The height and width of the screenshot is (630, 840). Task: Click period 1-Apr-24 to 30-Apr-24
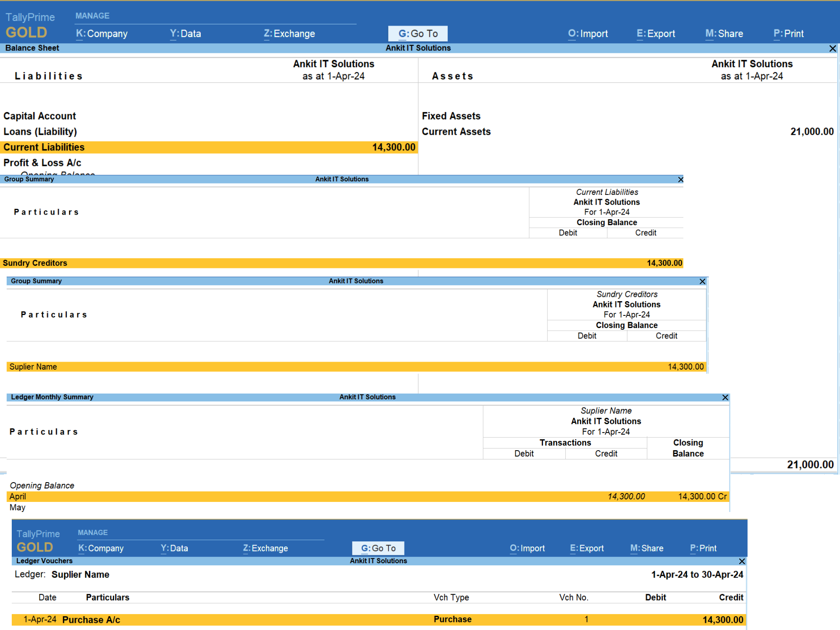[697, 575]
